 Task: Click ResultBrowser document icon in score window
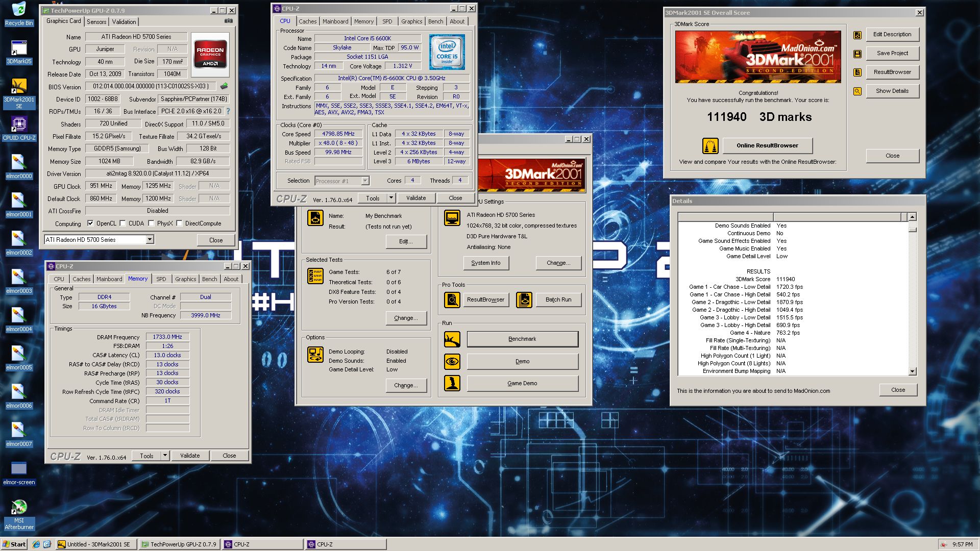(857, 72)
